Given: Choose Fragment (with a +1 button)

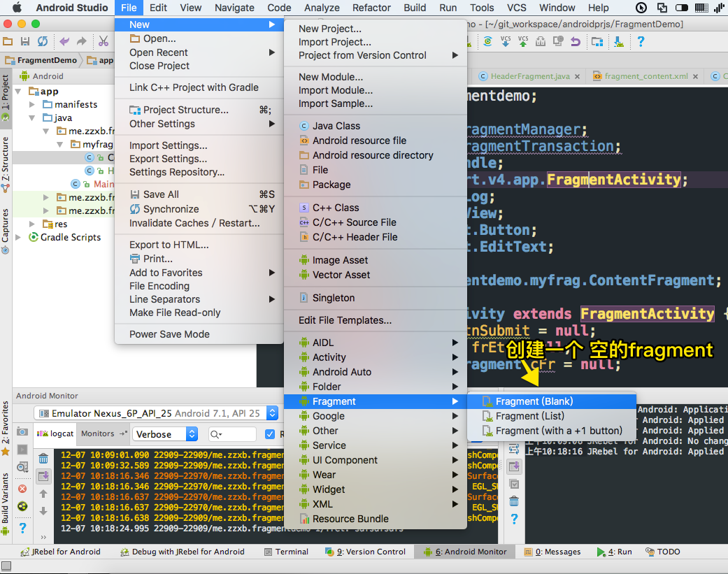Looking at the screenshot, I should point(552,431).
